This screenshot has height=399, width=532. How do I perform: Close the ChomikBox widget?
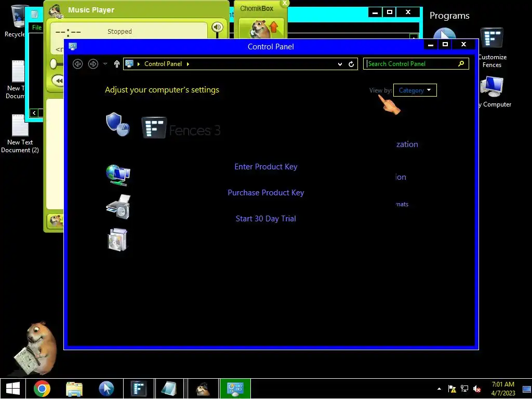coord(285,3)
